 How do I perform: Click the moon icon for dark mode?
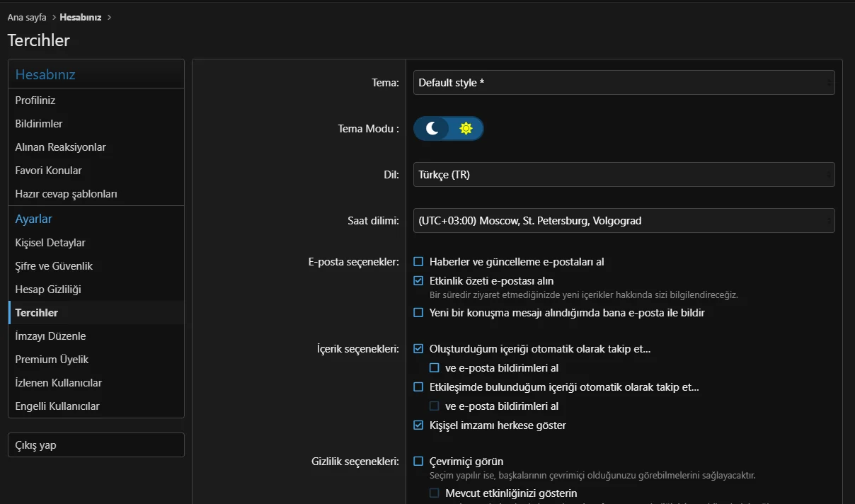(x=432, y=128)
